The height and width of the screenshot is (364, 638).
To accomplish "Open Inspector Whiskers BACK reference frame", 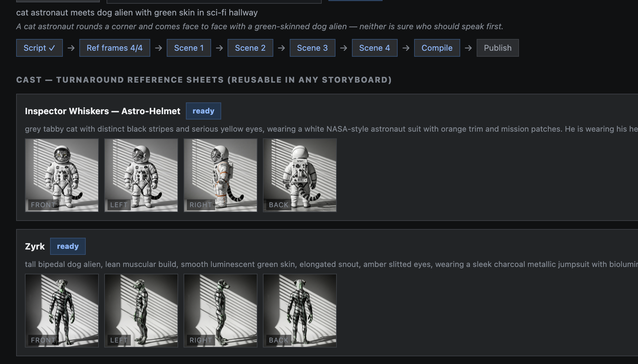I will tap(300, 175).
